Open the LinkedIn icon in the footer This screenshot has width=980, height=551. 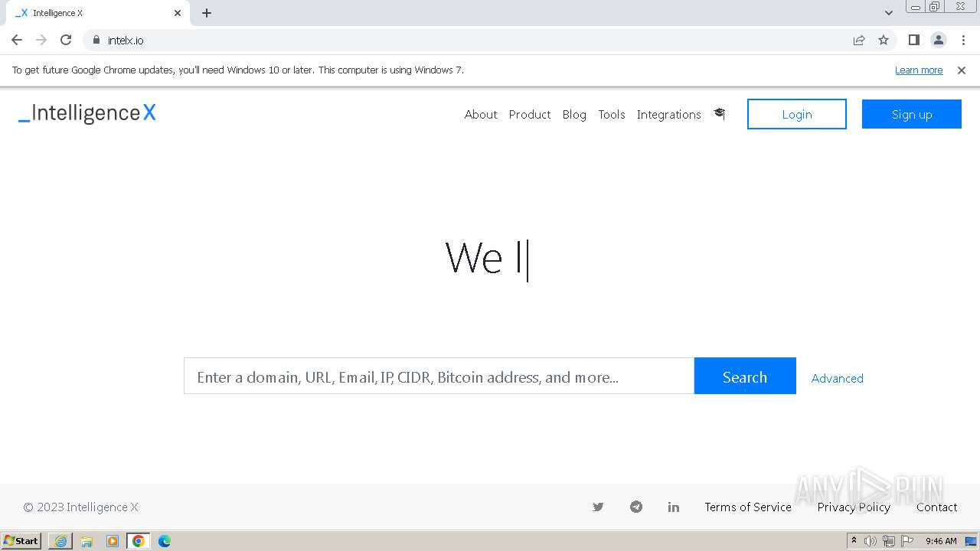pyautogui.click(x=674, y=507)
